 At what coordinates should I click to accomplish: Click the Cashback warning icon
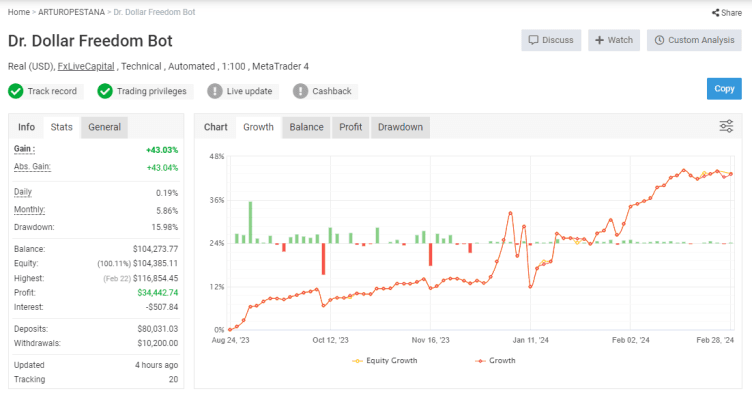[300, 91]
